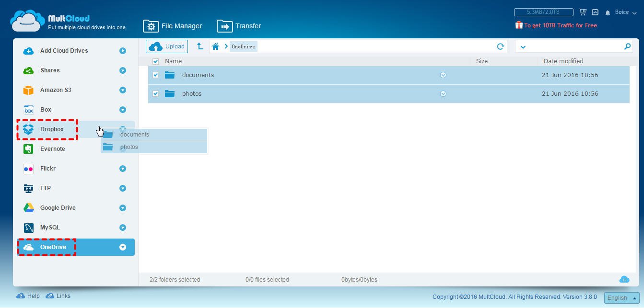Click the Shares icon in sidebar
This screenshot has height=308, width=644.
pos(28,70)
